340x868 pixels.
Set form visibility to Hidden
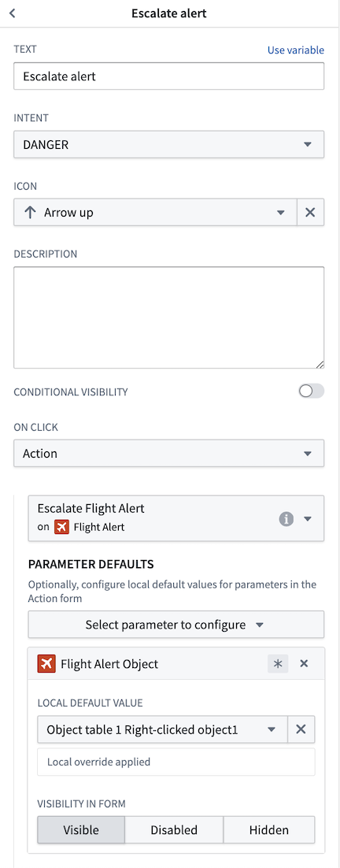pyautogui.click(x=269, y=830)
